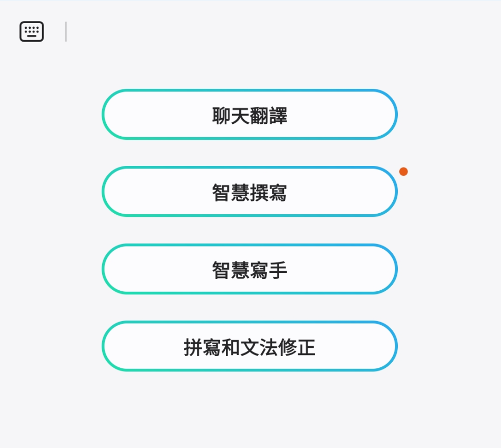Screen dimensions: 501x448
Task: Switch back to the keyboard view
Action: point(32,32)
